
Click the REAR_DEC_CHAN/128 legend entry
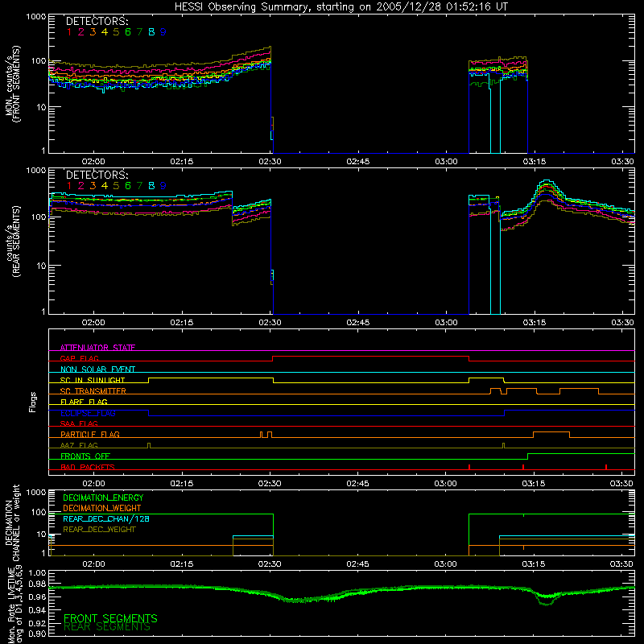pyautogui.click(x=106, y=518)
